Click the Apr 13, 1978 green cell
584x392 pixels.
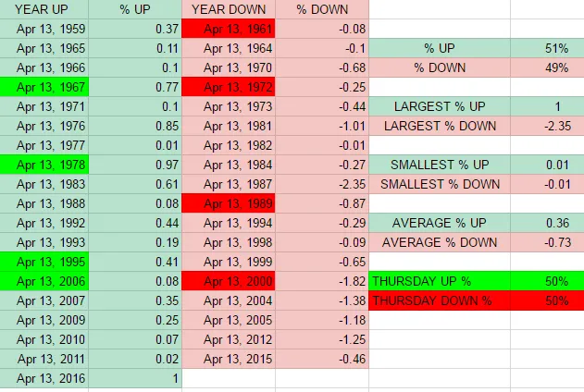tap(43, 165)
